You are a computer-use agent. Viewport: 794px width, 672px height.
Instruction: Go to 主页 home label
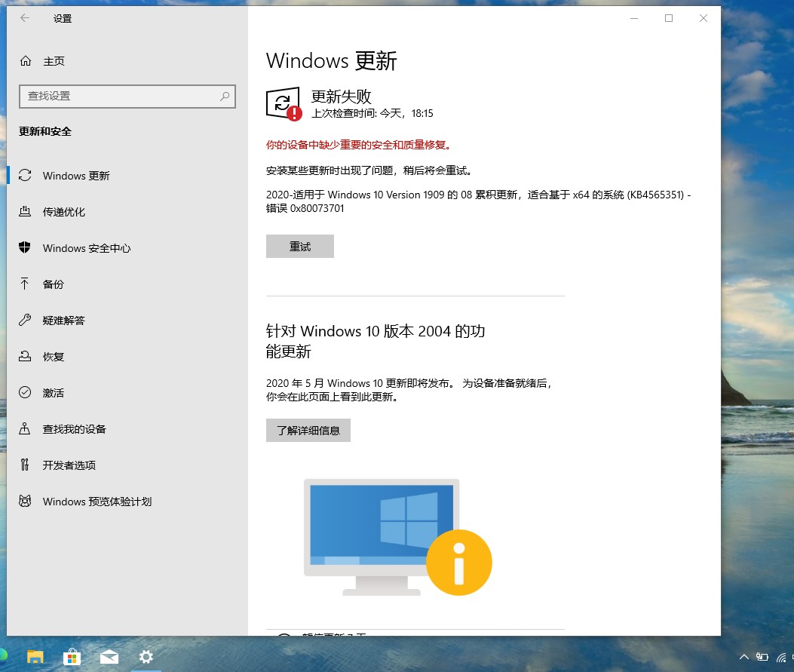tap(54, 61)
